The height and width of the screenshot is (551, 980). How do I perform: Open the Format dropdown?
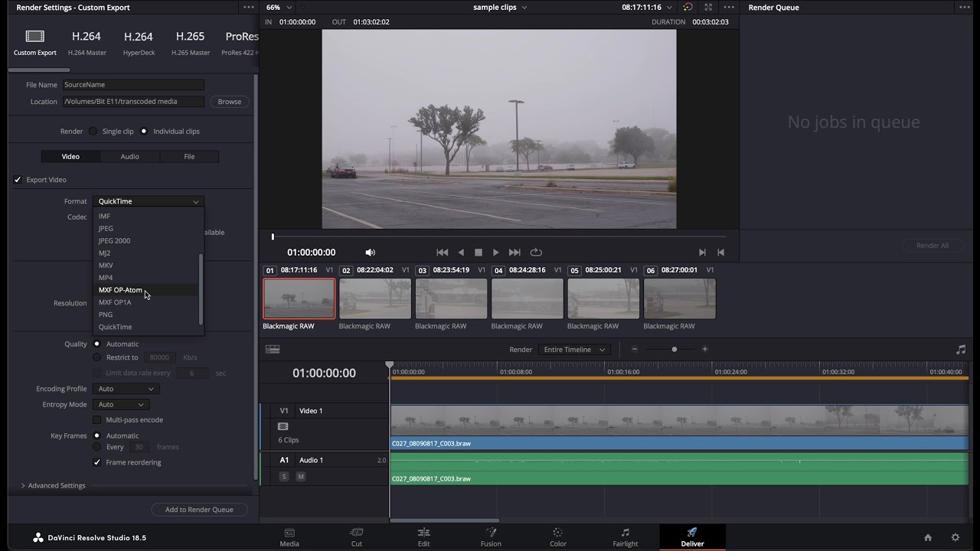tap(149, 201)
